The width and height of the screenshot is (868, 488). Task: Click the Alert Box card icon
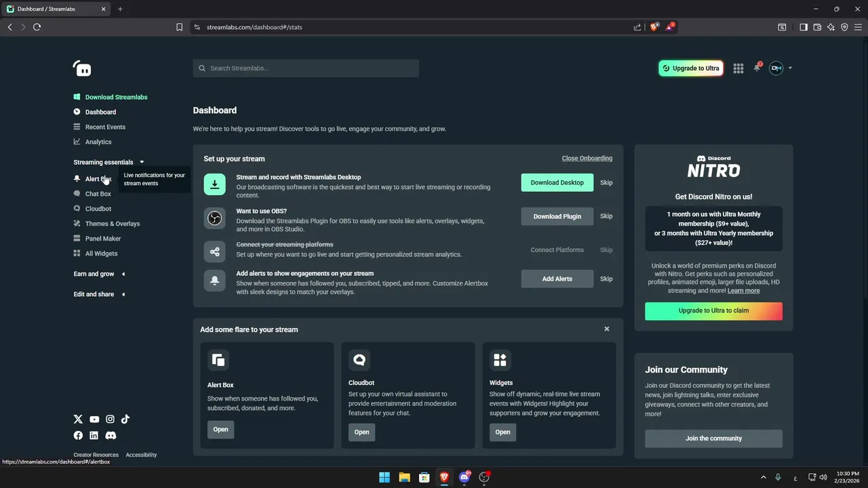point(218,360)
